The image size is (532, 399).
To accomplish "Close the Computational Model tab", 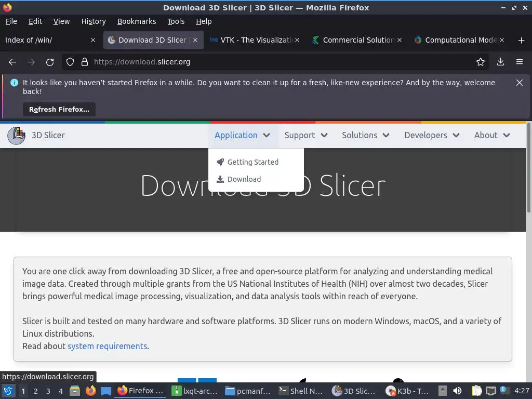I will coord(502,40).
